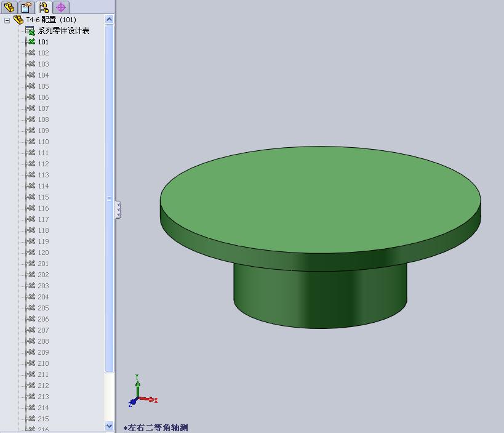Click the icon beside configuration 215

31,419
